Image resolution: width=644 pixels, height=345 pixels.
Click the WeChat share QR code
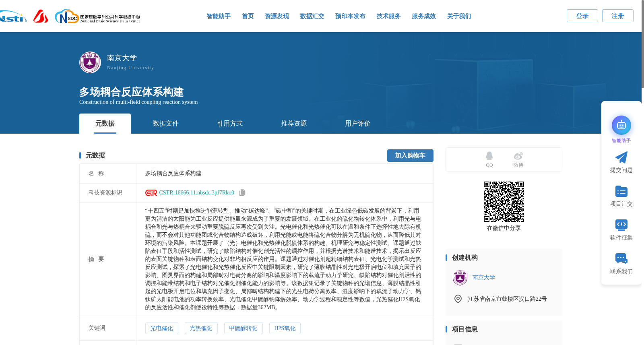point(504,202)
